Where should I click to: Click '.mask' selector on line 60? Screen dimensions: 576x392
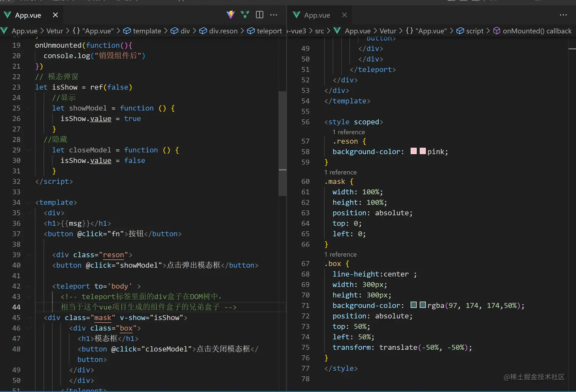(335, 182)
